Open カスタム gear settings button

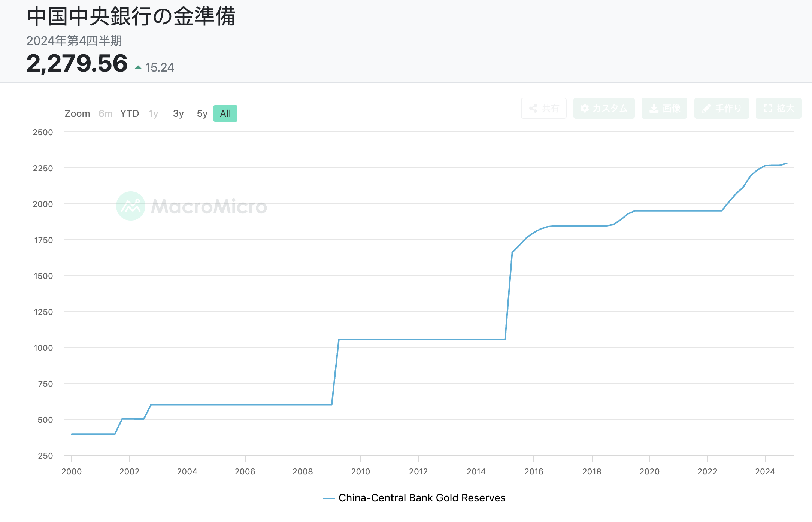604,109
